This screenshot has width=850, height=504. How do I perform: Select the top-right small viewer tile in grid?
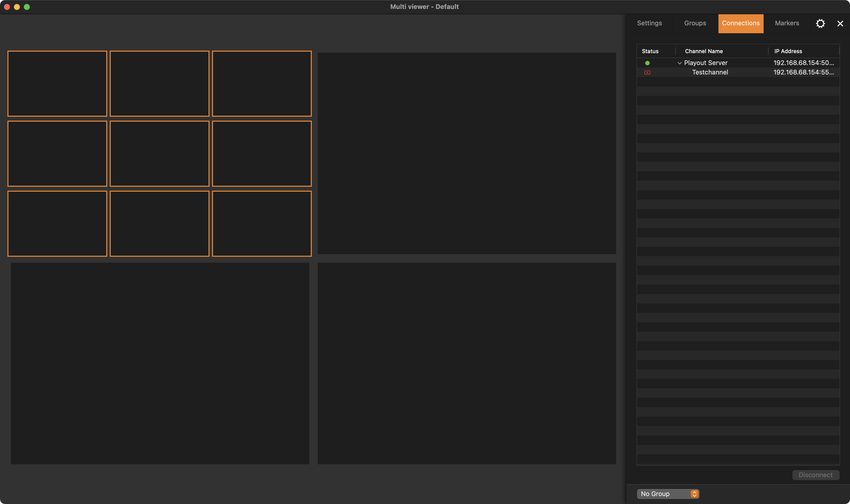click(x=261, y=84)
